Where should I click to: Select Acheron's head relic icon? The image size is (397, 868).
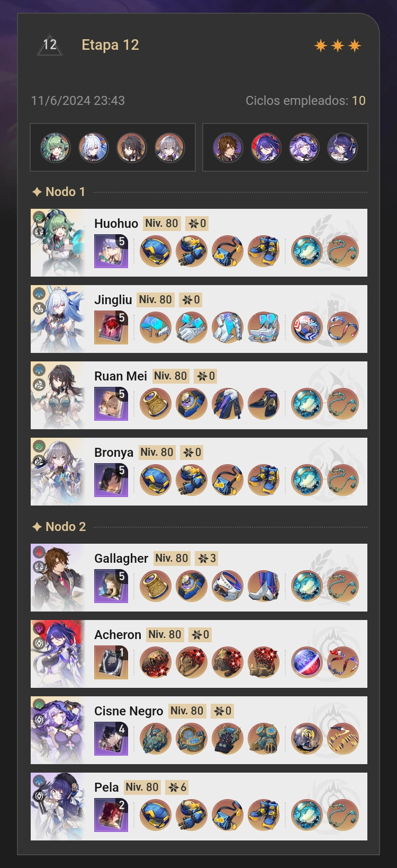(x=156, y=662)
